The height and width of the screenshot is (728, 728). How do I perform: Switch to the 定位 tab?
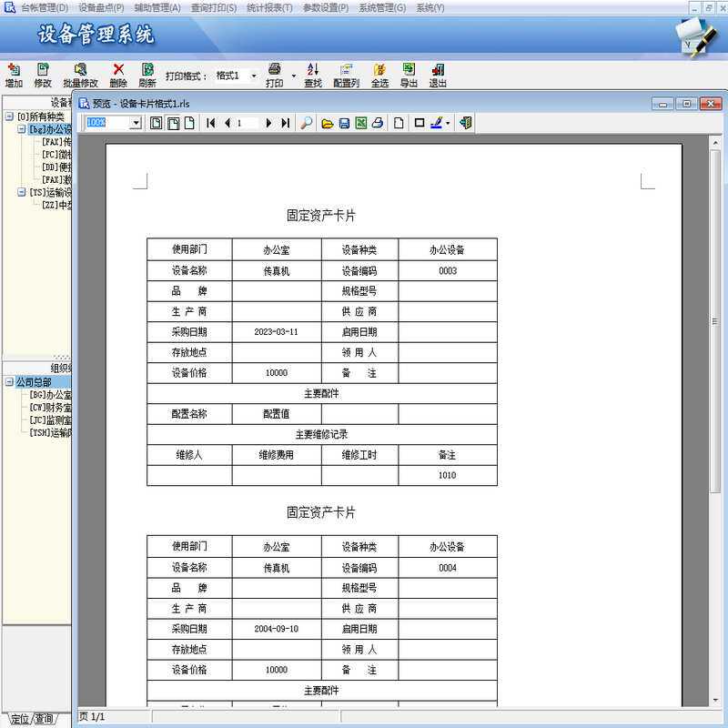19,719
